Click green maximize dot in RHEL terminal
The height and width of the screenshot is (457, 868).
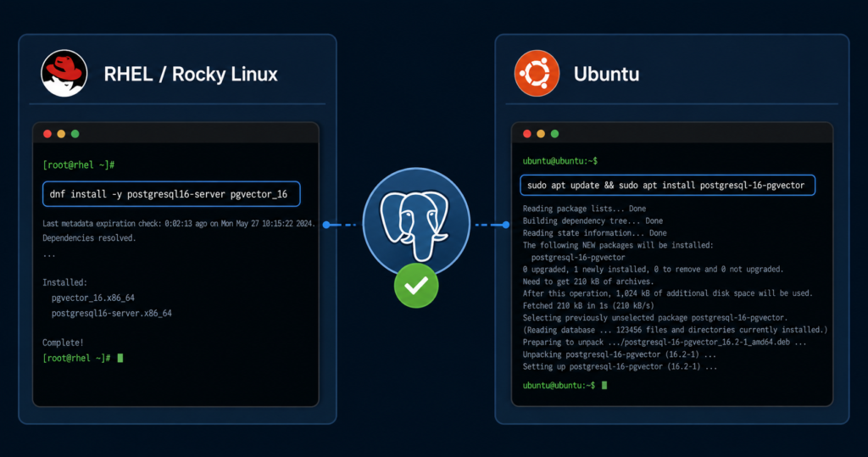point(75,134)
